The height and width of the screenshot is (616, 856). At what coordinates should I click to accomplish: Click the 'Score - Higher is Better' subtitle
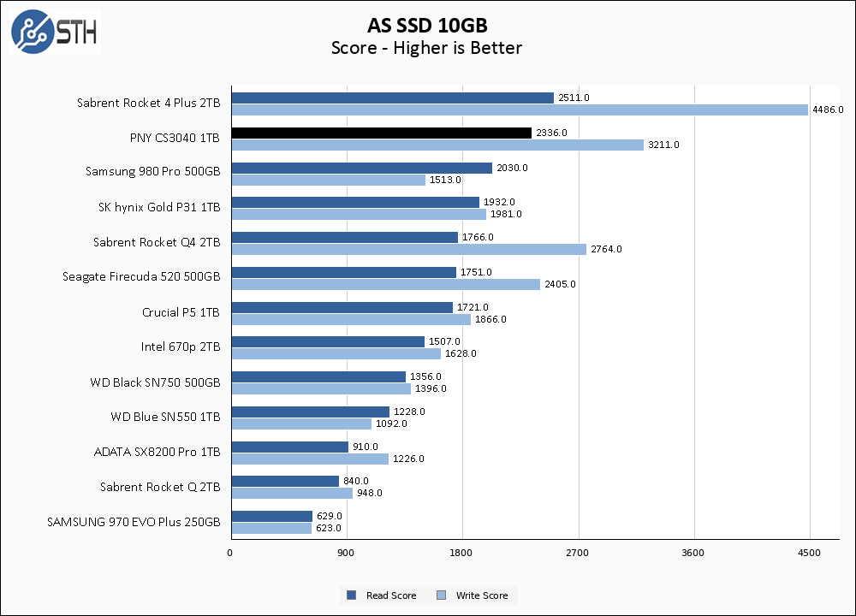click(x=427, y=48)
